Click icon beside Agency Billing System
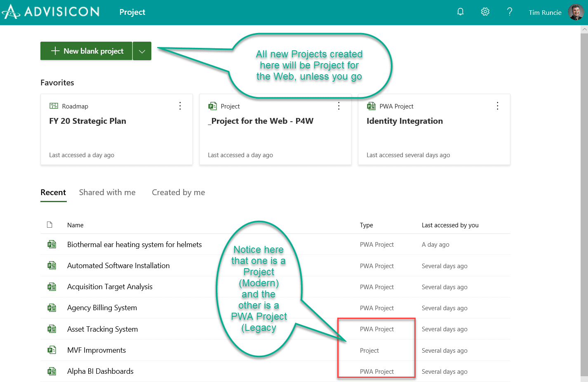The height and width of the screenshot is (382, 588). point(52,308)
